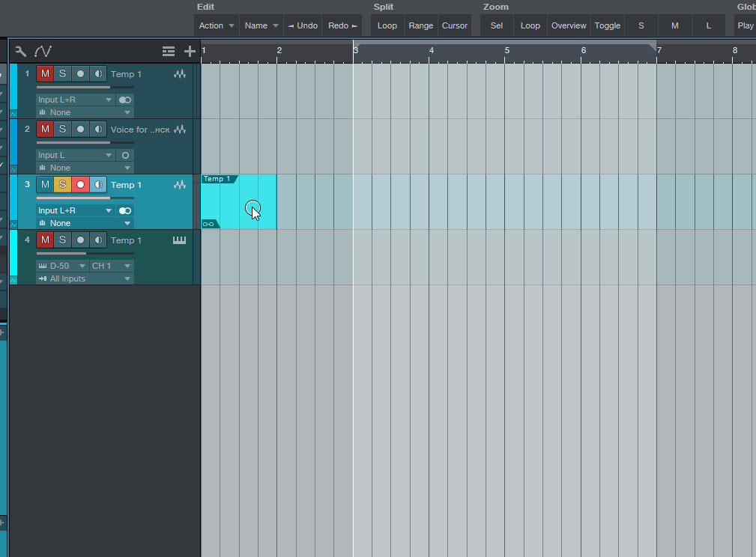The height and width of the screenshot is (557, 756).
Task: Toggle monitor on track 2
Action: [98, 129]
